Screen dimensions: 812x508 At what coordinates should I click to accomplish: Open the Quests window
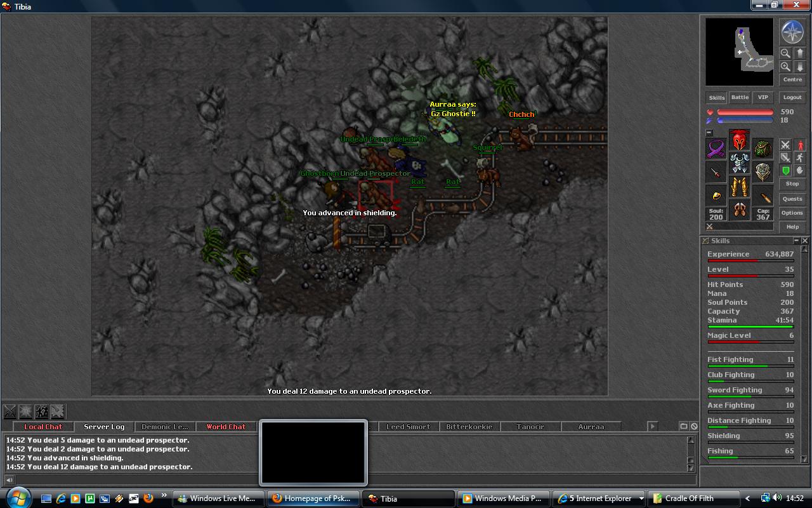(792, 199)
